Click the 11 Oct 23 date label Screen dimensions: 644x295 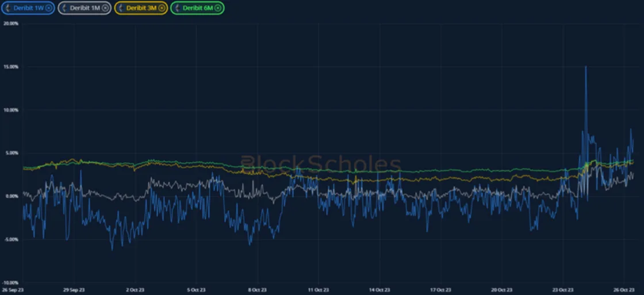[x=319, y=290]
